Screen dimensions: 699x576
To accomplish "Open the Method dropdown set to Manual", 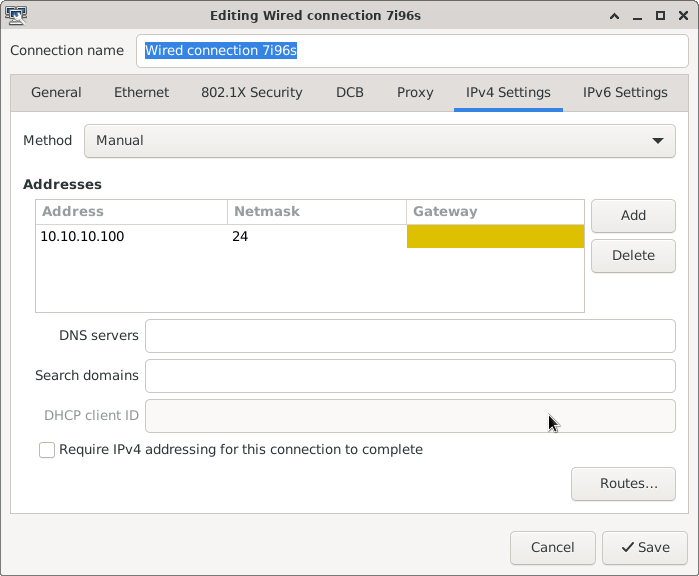I will click(379, 141).
